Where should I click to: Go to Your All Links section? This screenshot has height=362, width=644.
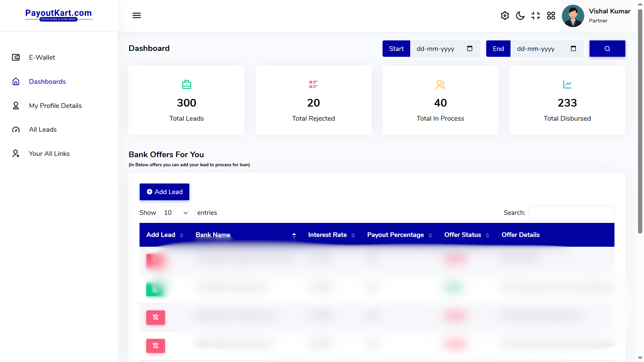[x=49, y=154]
